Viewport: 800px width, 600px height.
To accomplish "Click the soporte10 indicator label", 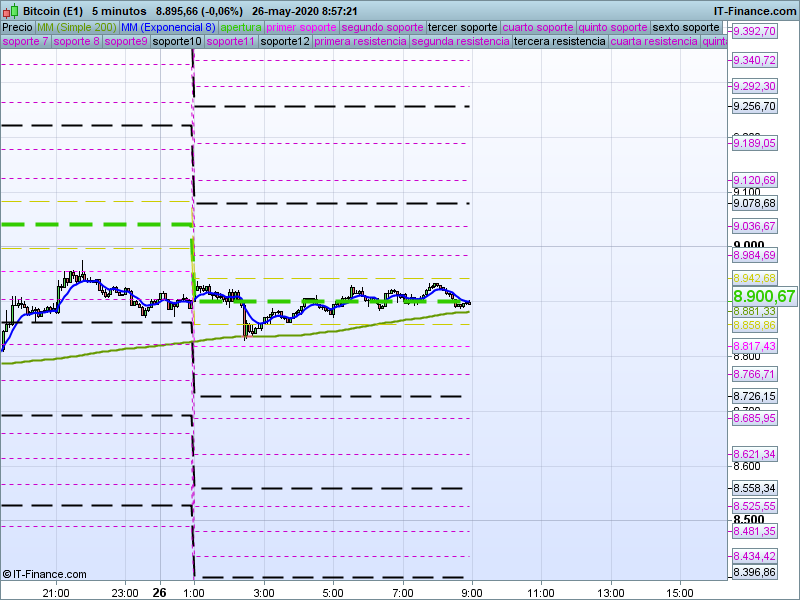I will pyautogui.click(x=178, y=42).
